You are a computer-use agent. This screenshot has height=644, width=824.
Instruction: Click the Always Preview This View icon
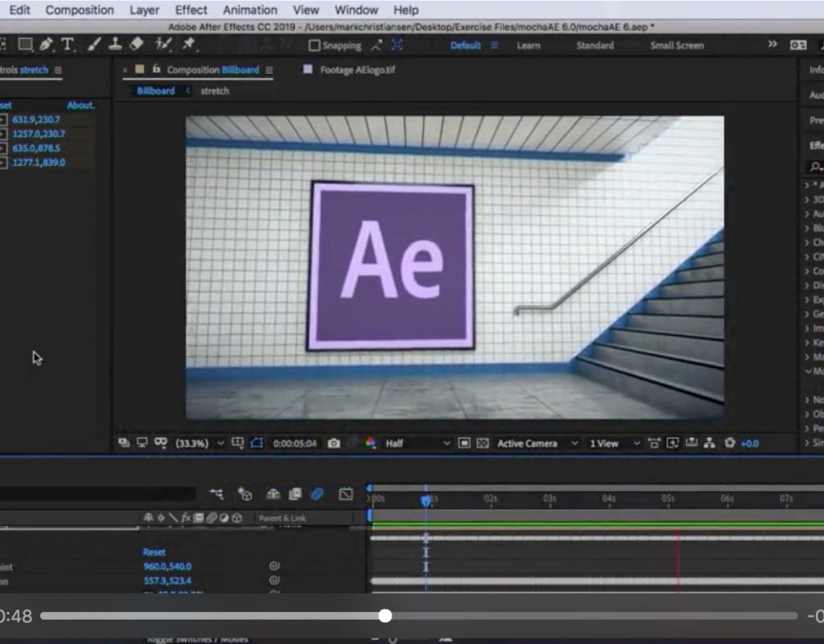(x=123, y=443)
